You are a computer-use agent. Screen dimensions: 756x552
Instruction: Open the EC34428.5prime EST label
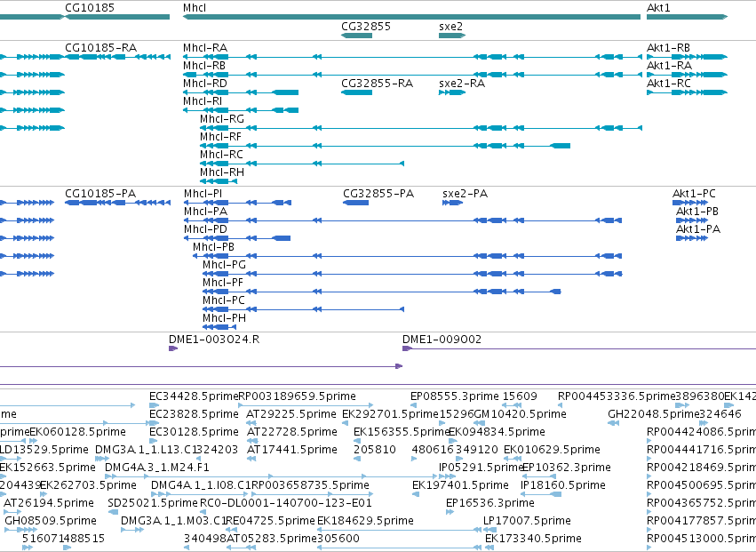pyautogui.click(x=194, y=396)
